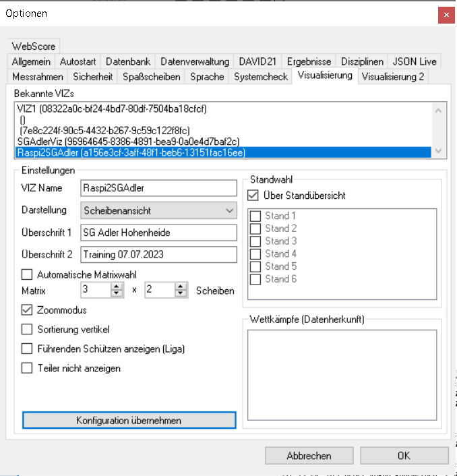Switch to the Visualisierung 2 tab
This screenshot has height=476, width=457.
[393, 76]
